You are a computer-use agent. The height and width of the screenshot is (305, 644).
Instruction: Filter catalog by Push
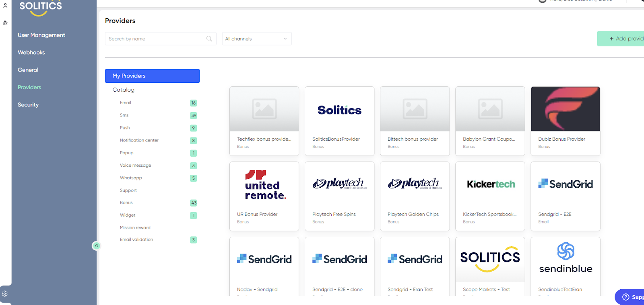[125, 128]
